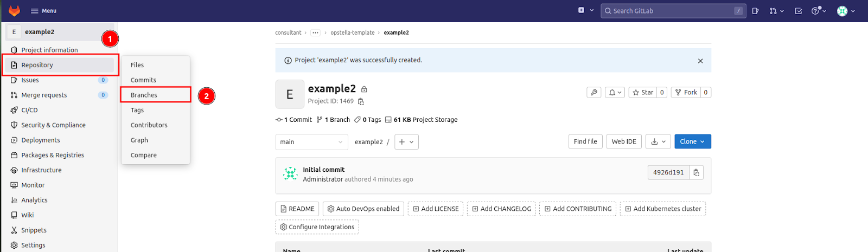Click the admin wrench icon button

coord(594,93)
